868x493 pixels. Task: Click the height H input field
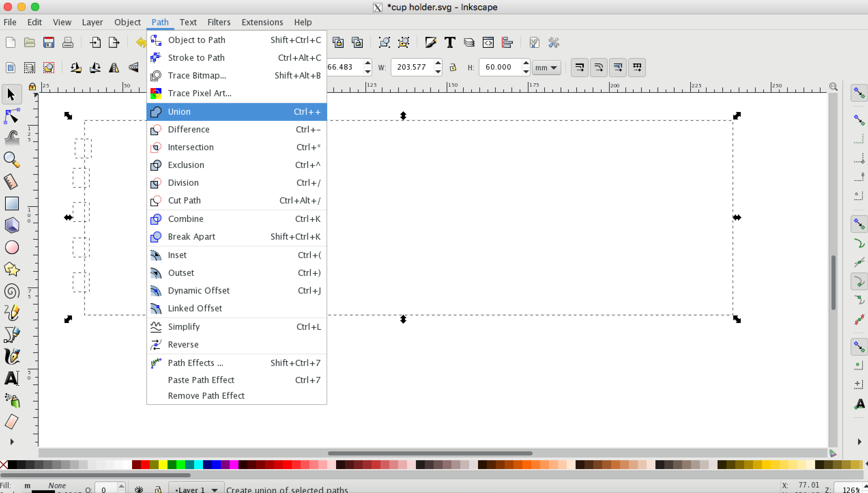pos(500,67)
